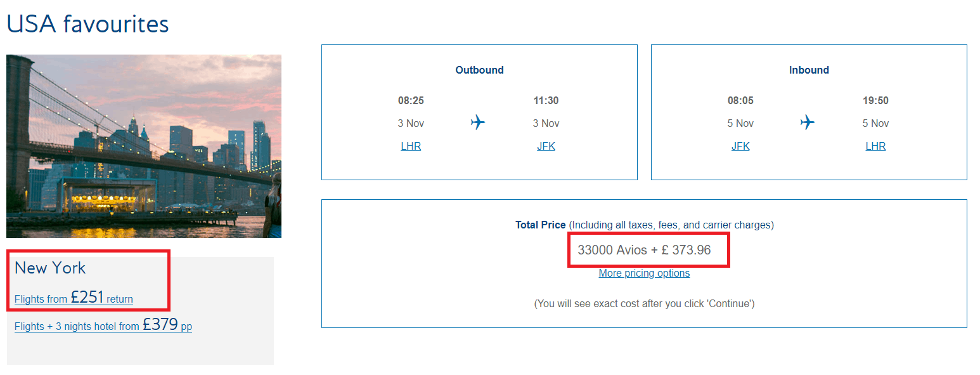This screenshot has width=980, height=375.
Task: Select the LHR arrival link in Inbound
Action: (875, 145)
